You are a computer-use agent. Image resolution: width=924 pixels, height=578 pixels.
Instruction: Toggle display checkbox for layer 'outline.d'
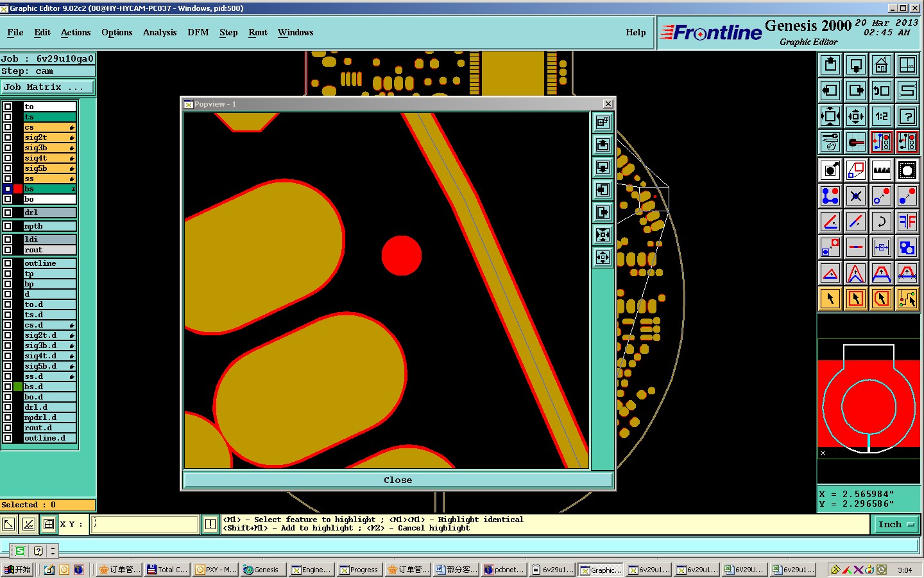click(8, 438)
